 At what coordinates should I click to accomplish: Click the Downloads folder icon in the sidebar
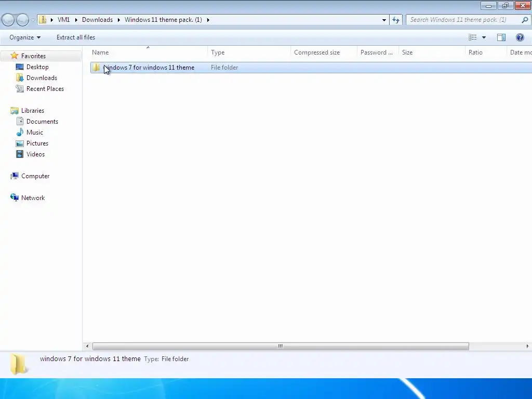20,78
